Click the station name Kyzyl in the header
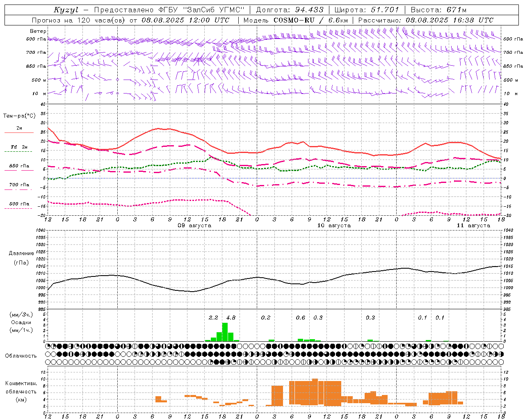Viewport: 525px width, 420px height. [x=66, y=10]
